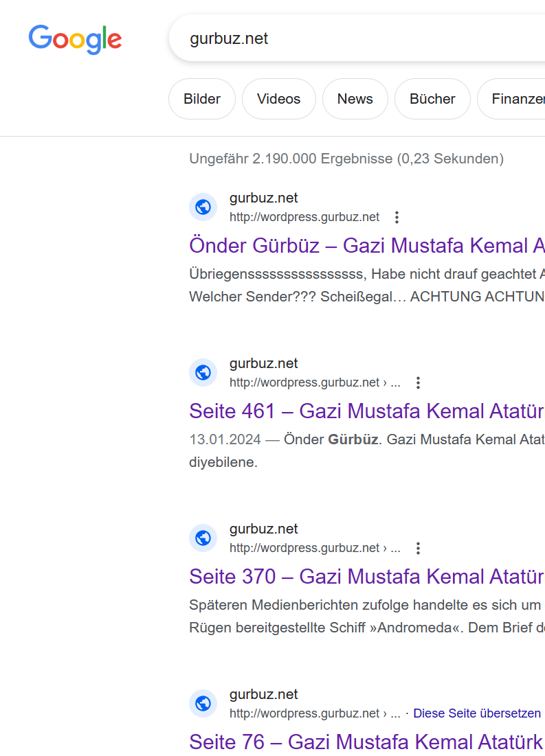
Task: Click the date 13.01.2024 in Seite 461 snippet
Action: 225,439
